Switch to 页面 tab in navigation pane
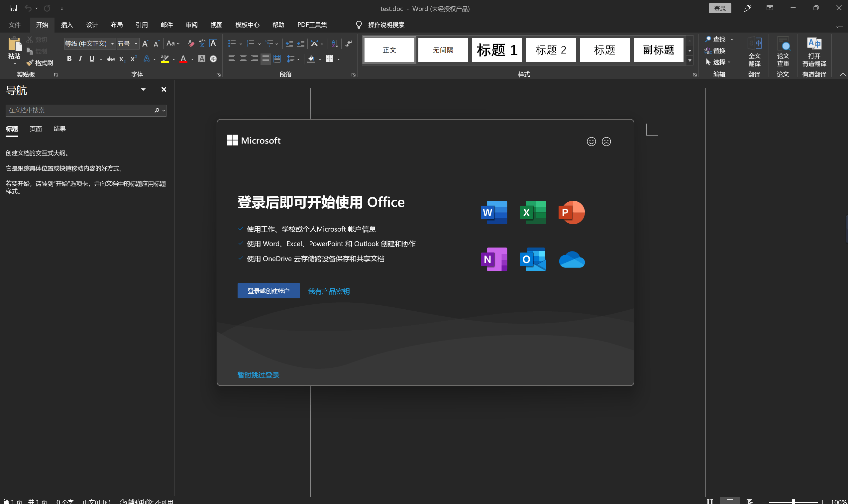This screenshot has height=504, width=848. (36, 129)
